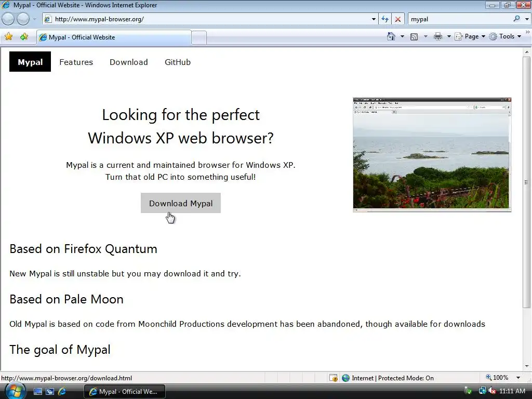Click the vertical scrollbar thumb

527,182
